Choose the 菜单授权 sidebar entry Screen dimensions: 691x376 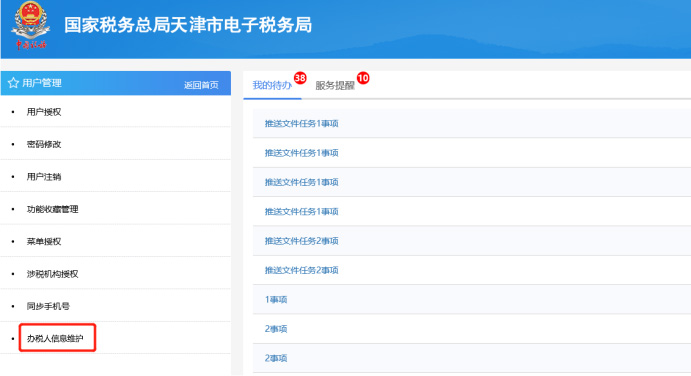tap(44, 242)
